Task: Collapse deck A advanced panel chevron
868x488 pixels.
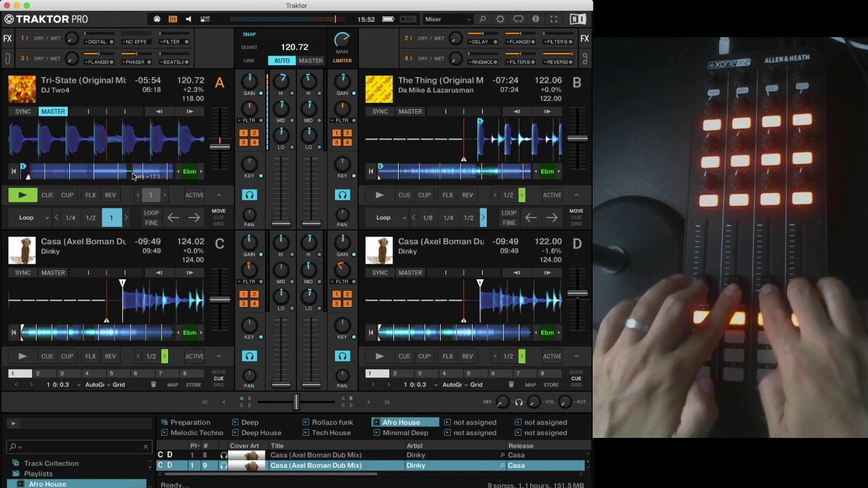Action: (218, 195)
